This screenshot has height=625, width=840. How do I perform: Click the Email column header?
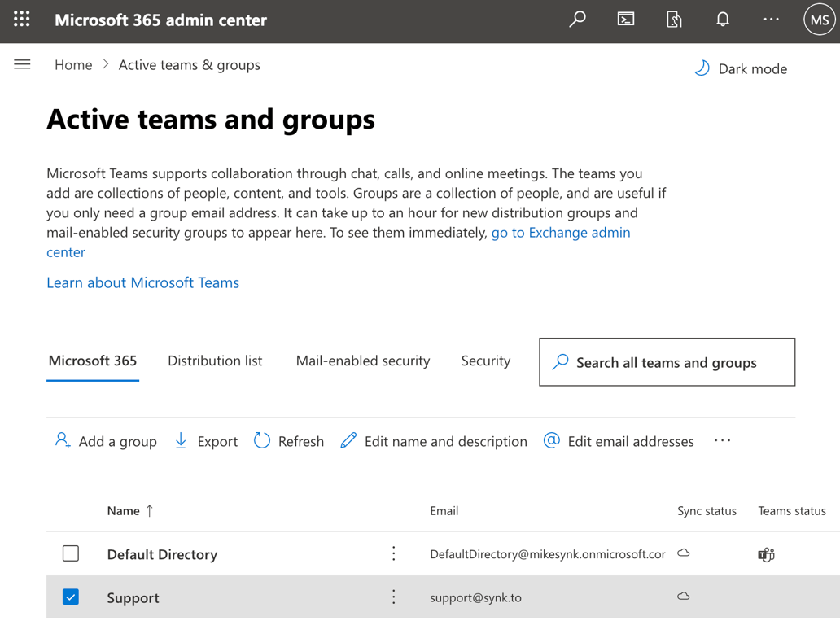(444, 511)
